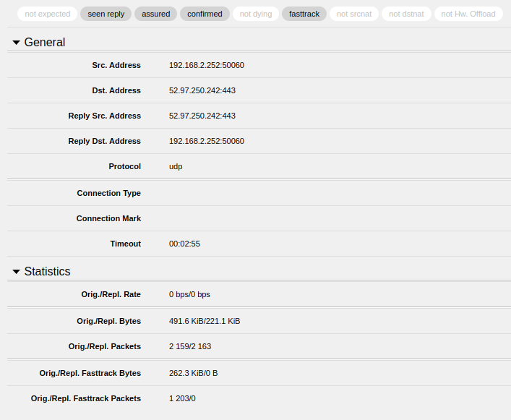Click the 'not dstnat' status pill
The image size is (511, 420).
406,14
